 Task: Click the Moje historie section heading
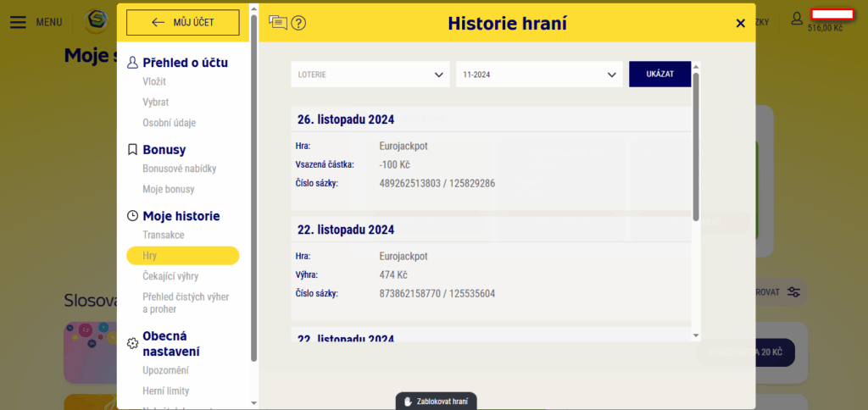click(181, 216)
